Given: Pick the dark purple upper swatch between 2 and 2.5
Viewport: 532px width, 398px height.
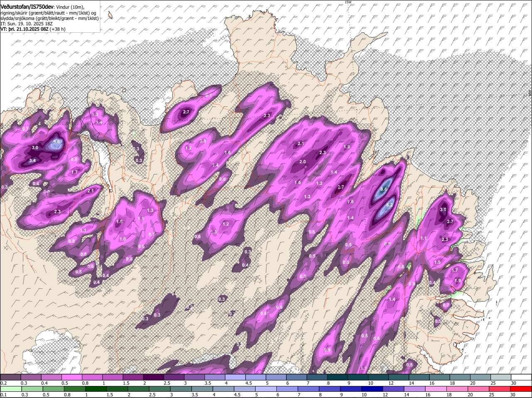Looking at the screenshot, I should [153, 377].
